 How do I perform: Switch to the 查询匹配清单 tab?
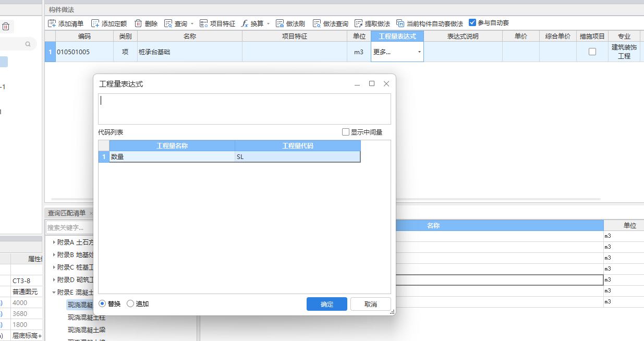pyautogui.click(x=67, y=213)
